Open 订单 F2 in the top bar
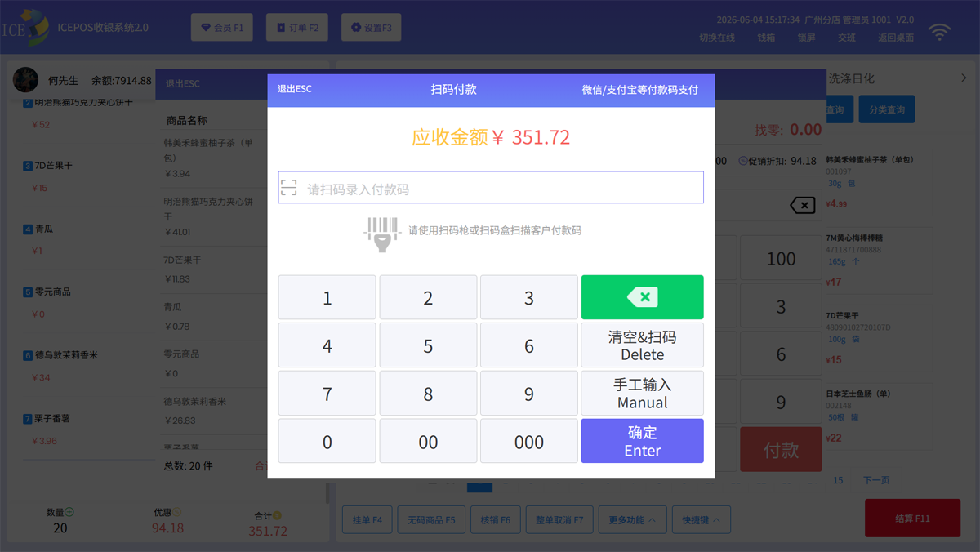The image size is (980, 552). coord(297,28)
